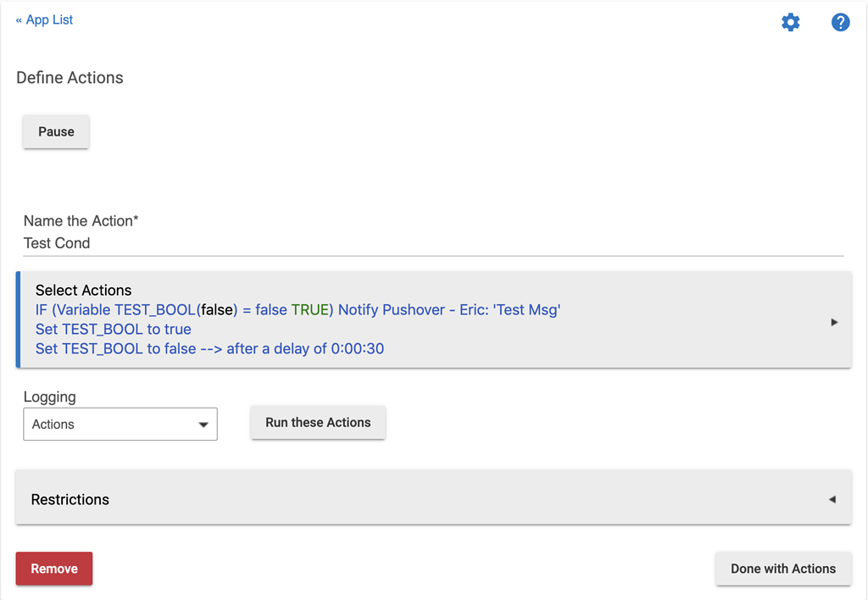Open settings via the gear icon
Viewport: 868px width, 600px height.
[x=791, y=22]
